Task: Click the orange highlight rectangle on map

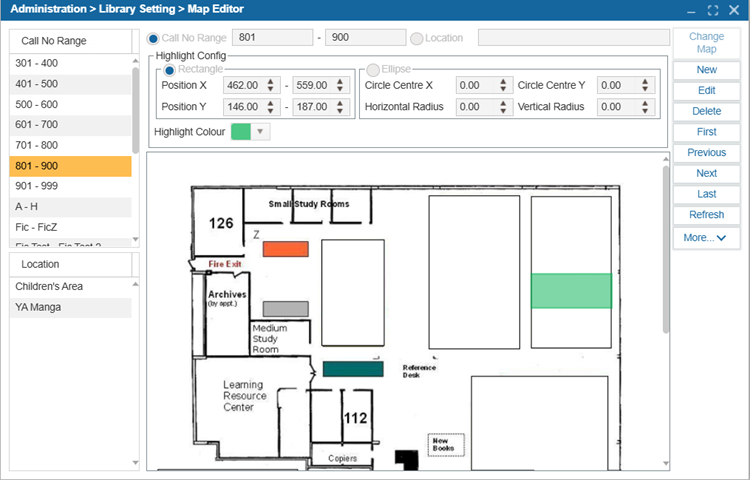Action: coord(286,249)
